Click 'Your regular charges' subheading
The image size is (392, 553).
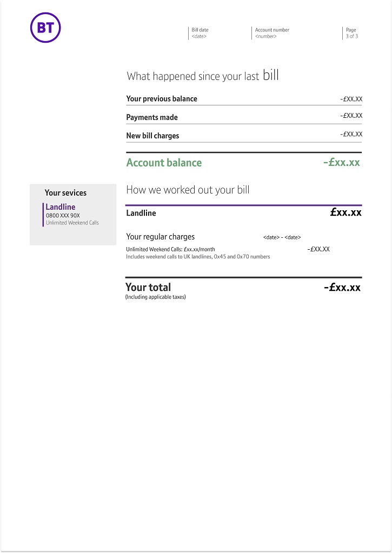click(x=160, y=237)
